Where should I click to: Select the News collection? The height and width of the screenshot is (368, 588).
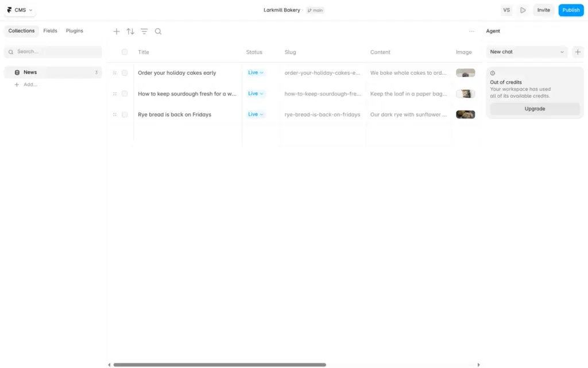point(53,72)
